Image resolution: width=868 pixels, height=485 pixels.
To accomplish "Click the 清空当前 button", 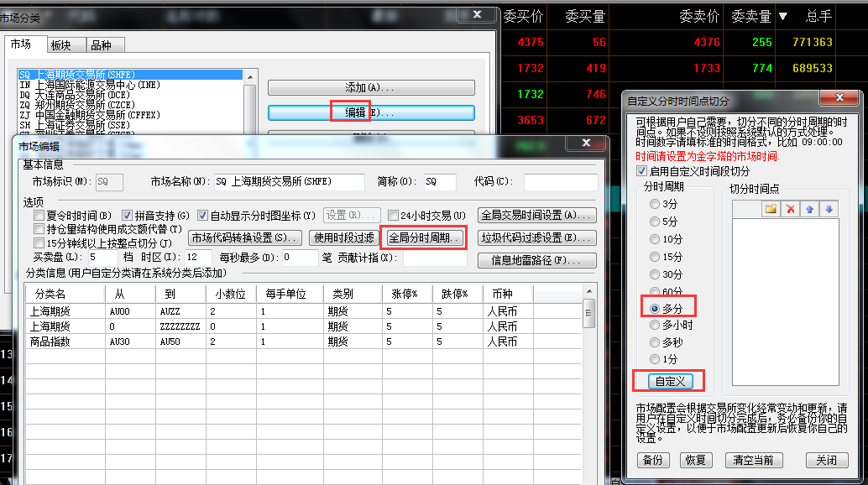I will [753, 460].
